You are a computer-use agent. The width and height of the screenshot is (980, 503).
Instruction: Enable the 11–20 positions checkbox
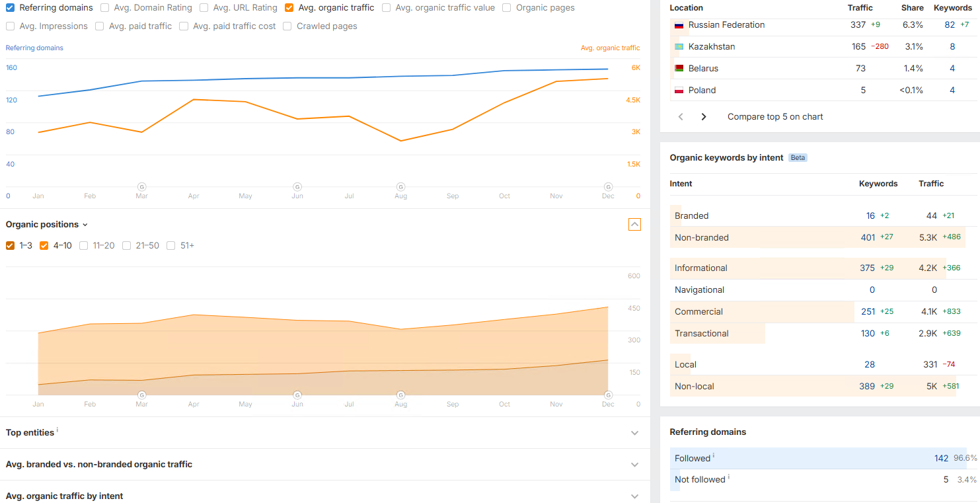click(x=84, y=246)
